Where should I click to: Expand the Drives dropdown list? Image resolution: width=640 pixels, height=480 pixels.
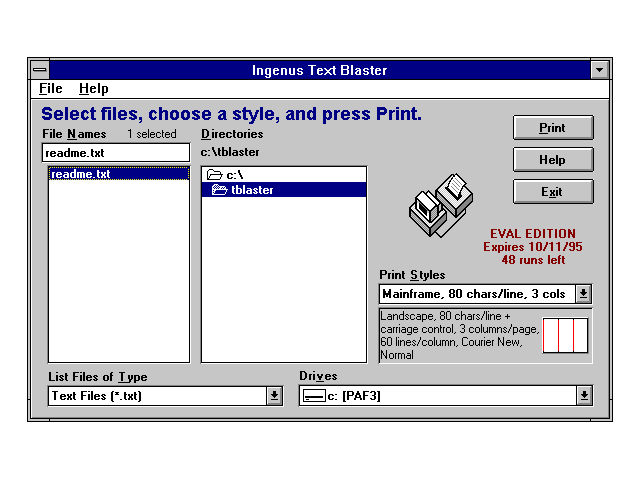pyautogui.click(x=584, y=396)
